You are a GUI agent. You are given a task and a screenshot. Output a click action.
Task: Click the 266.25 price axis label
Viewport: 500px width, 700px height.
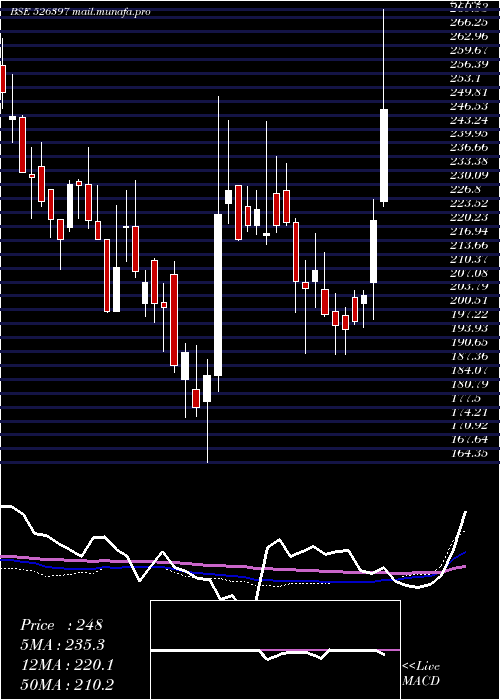point(468,22)
